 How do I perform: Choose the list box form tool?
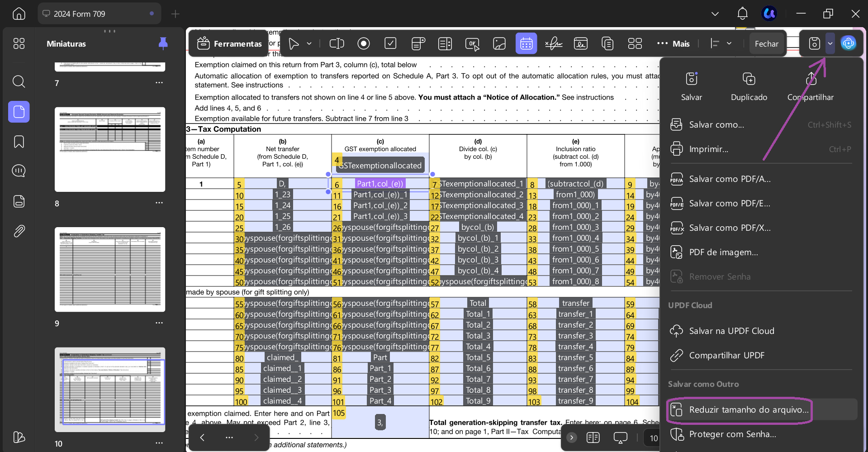445,43
